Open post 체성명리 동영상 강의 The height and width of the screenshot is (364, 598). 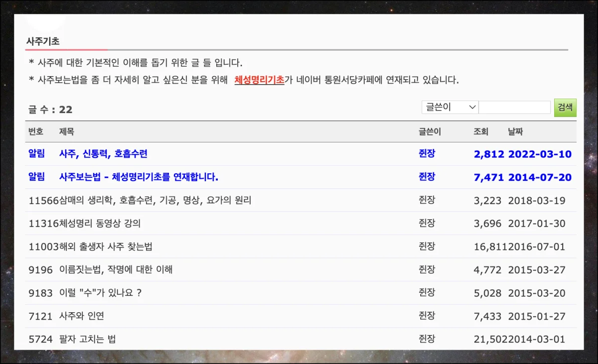100,224
